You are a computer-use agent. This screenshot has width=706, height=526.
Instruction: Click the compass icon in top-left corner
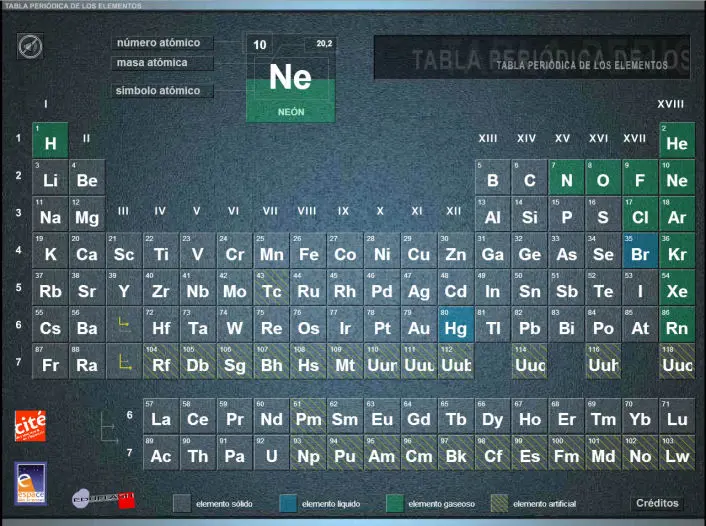pyautogui.click(x=31, y=45)
